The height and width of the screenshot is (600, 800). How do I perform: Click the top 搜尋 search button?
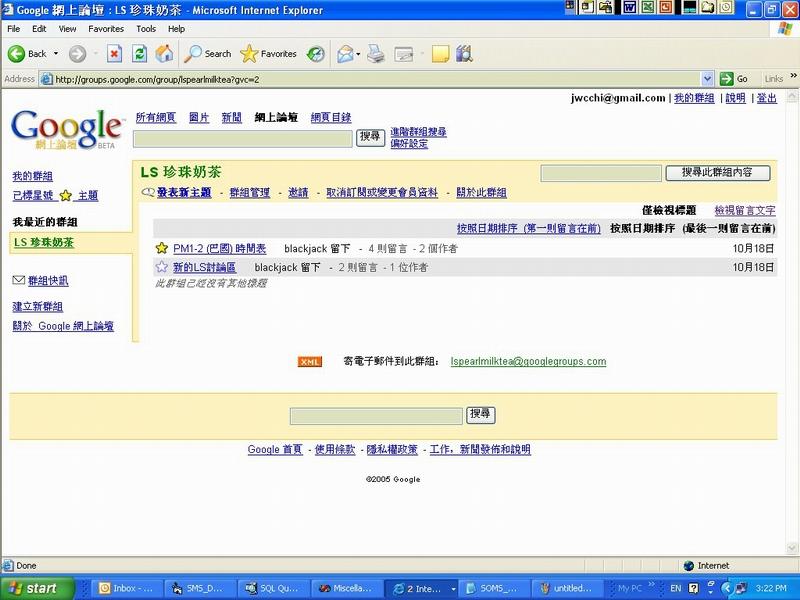click(370, 137)
